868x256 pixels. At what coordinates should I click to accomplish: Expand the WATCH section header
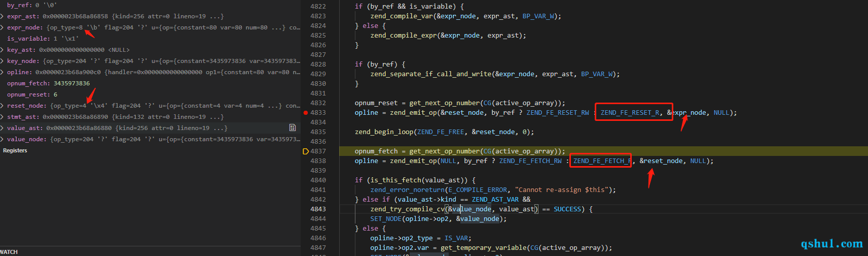[x=9, y=252]
